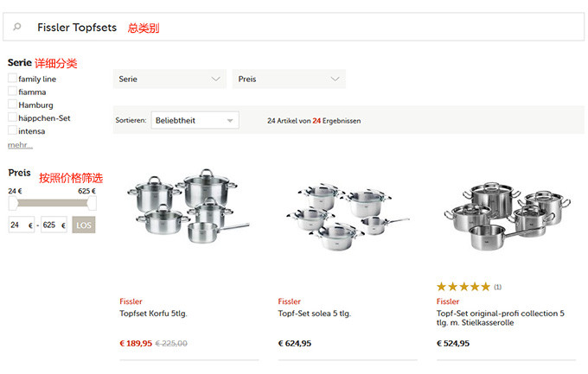Check the häppchen-Set filter box

pyautogui.click(x=12, y=117)
